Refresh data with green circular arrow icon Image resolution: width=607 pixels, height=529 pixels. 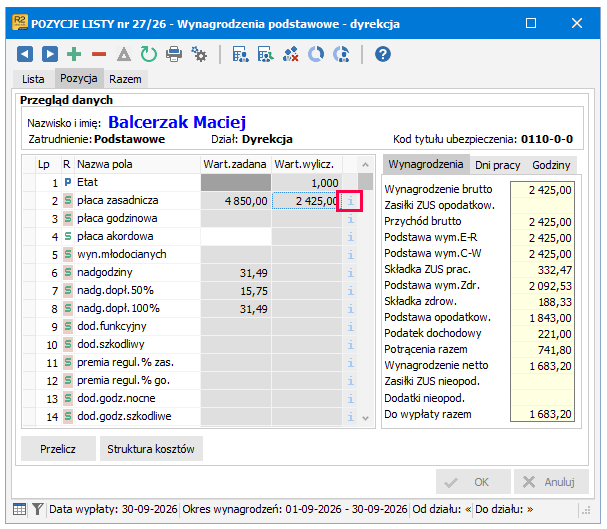click(149, 54)
